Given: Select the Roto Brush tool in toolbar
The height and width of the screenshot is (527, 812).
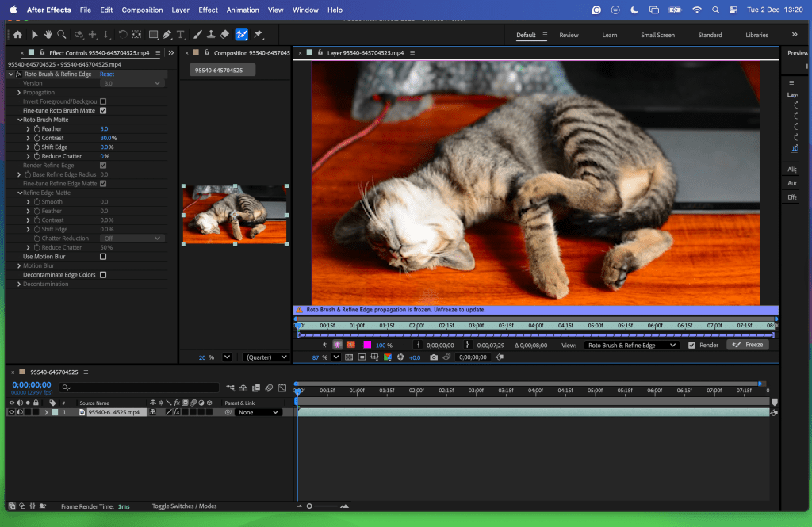Looking at the screenshot, I should tap(241, 35).
